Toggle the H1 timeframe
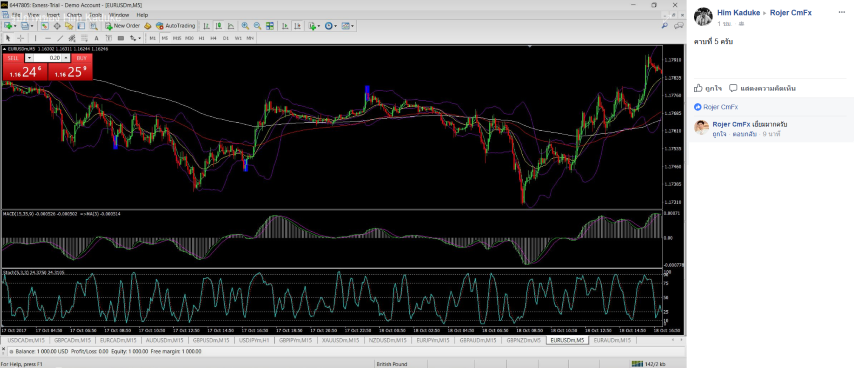 click(x=202, y=38)
